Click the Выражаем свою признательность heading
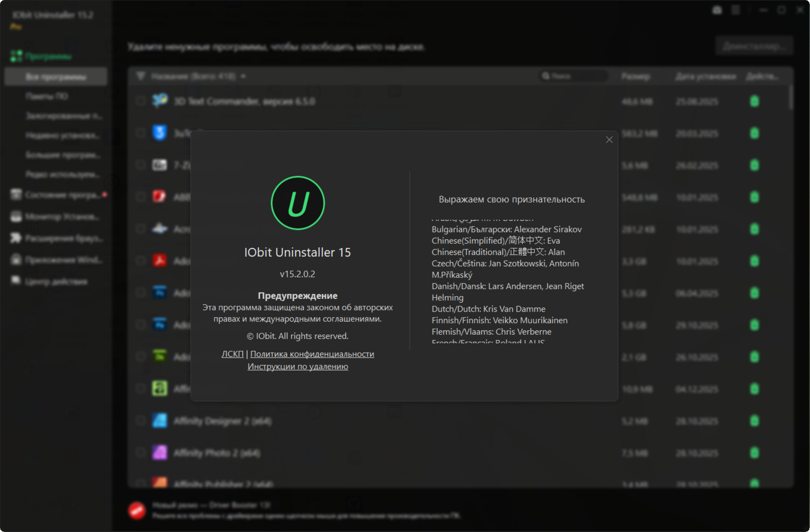Image resolution: width=810 pixels, height=532 pixels. coord(512,199)
